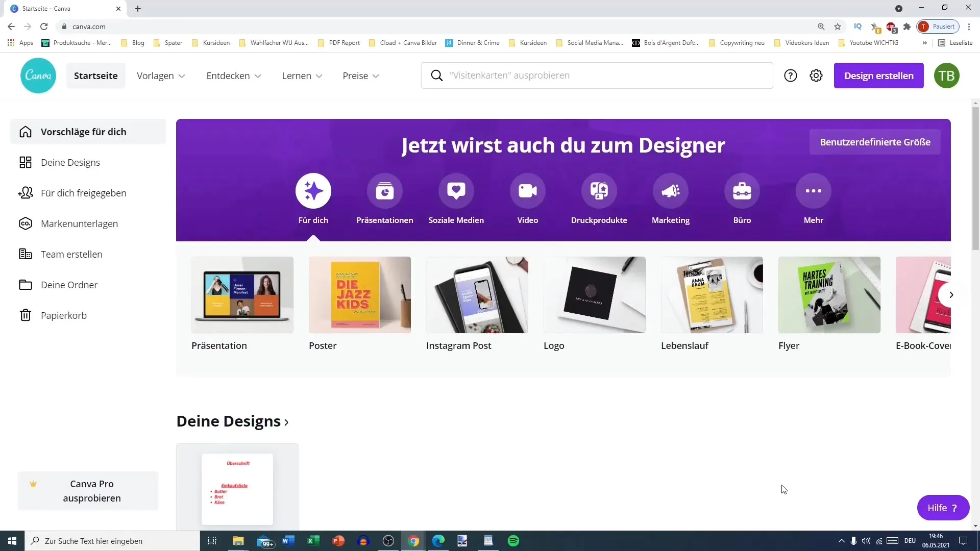Select the Druckprodukte category icon
980x551 pixels.
coord(599,191)
